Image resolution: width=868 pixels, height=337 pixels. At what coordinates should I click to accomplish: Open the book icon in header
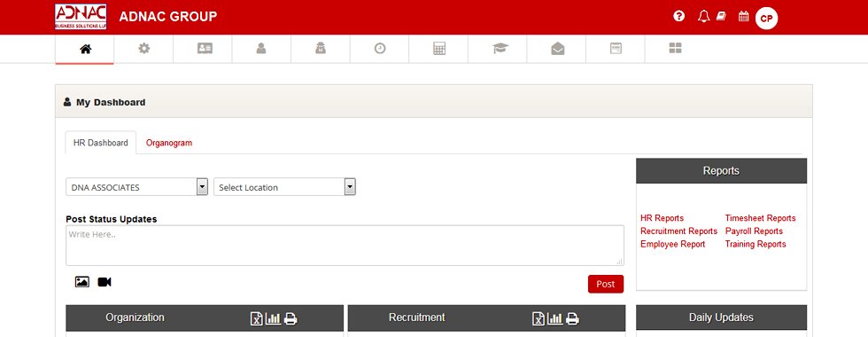[721, 16]
